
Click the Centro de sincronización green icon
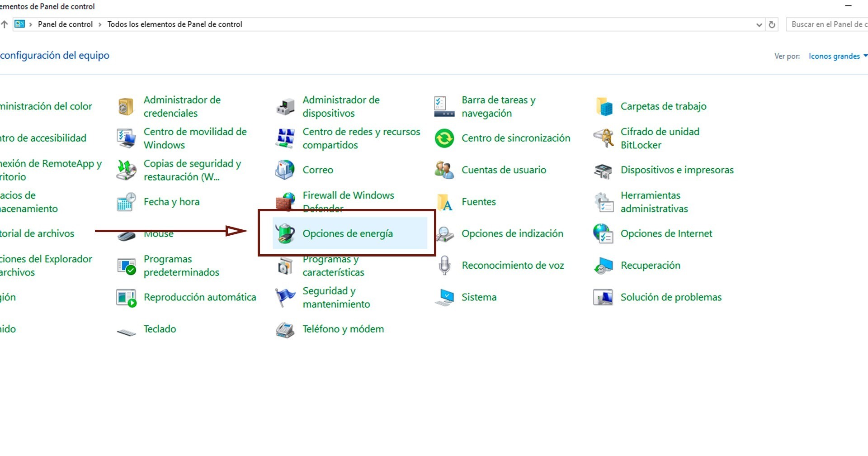pyautogui.click(x=444, y=138)
